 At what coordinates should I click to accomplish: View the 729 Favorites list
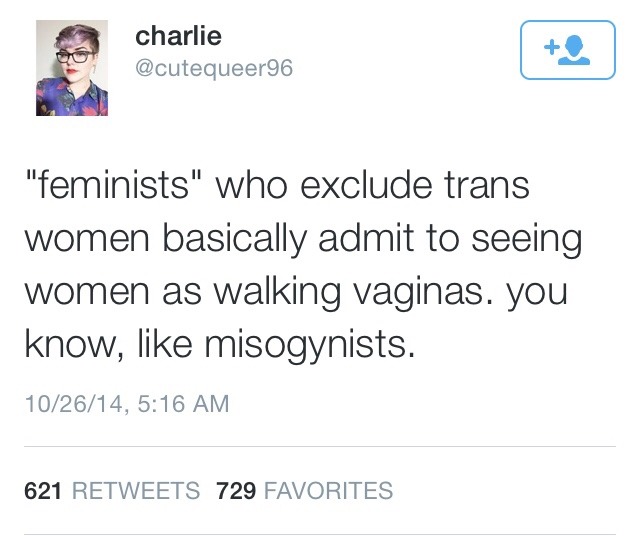click(x=305, y=491)
